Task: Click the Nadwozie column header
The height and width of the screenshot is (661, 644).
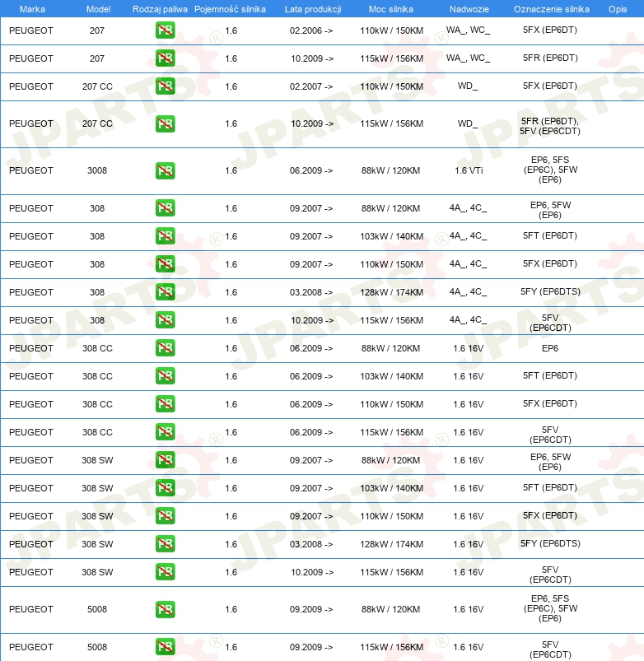Action: pos(469,9)
